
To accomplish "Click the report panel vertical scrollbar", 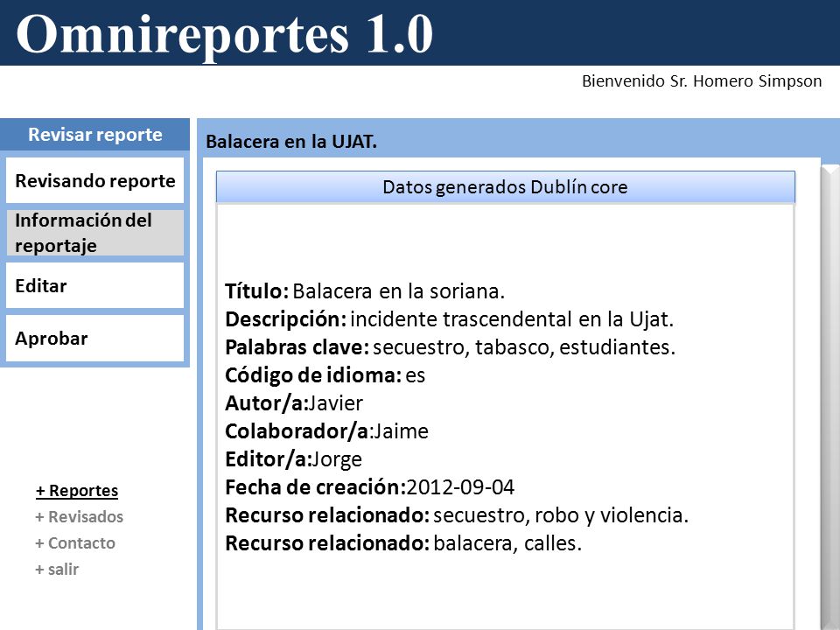I will point(830,397).
